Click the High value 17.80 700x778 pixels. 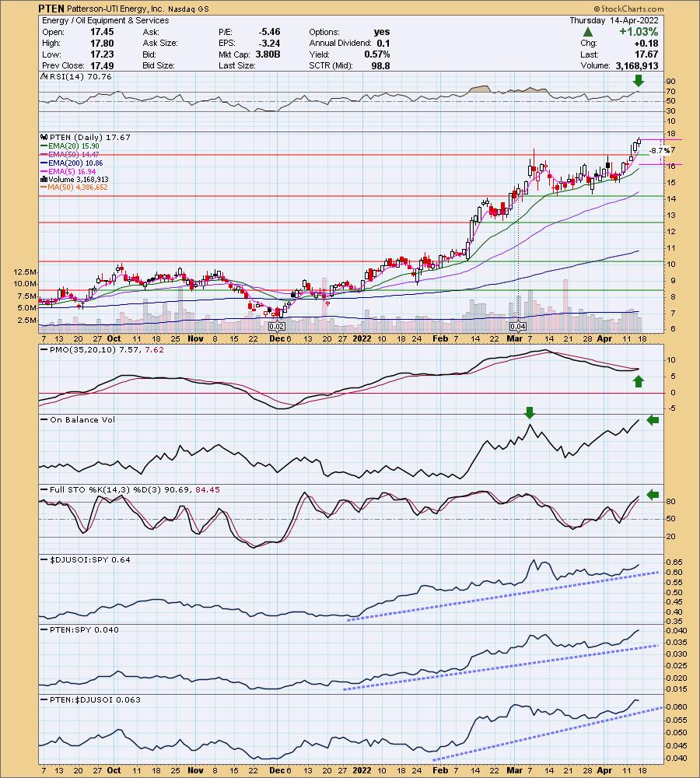(x=102, y=43)
